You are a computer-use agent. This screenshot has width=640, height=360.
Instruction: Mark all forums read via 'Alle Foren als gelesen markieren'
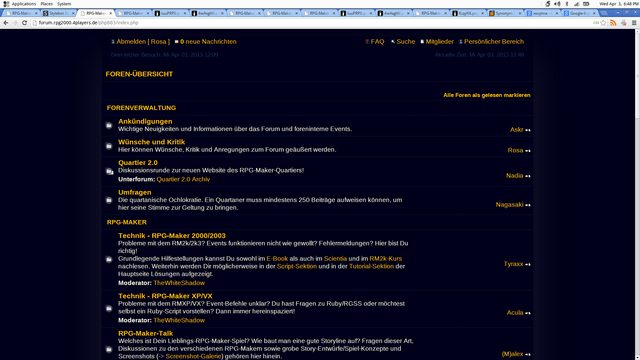click(487, 95)
